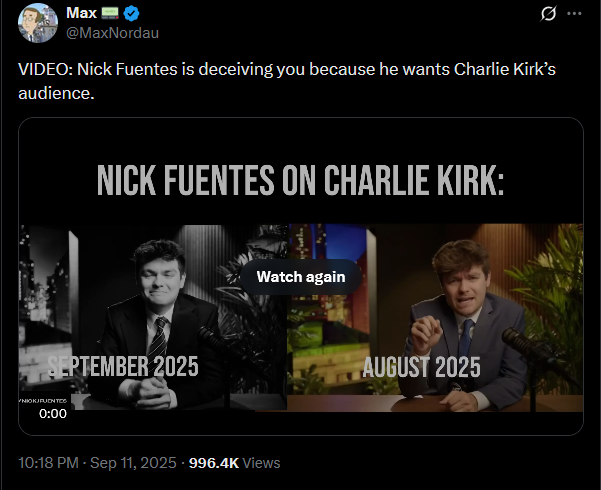Image resolution: width=601 pixels, height=490 pixels.
Task: Open the display name "Max" profile link
Action: click(x=80, y=13)
